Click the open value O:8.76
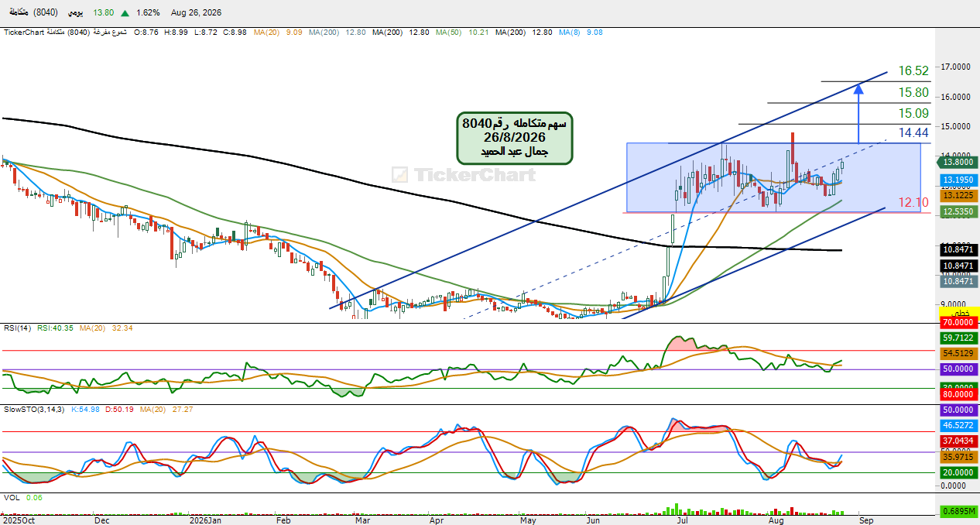The width and height of the screenshot is (980, 525). click(x=146, y=33)
